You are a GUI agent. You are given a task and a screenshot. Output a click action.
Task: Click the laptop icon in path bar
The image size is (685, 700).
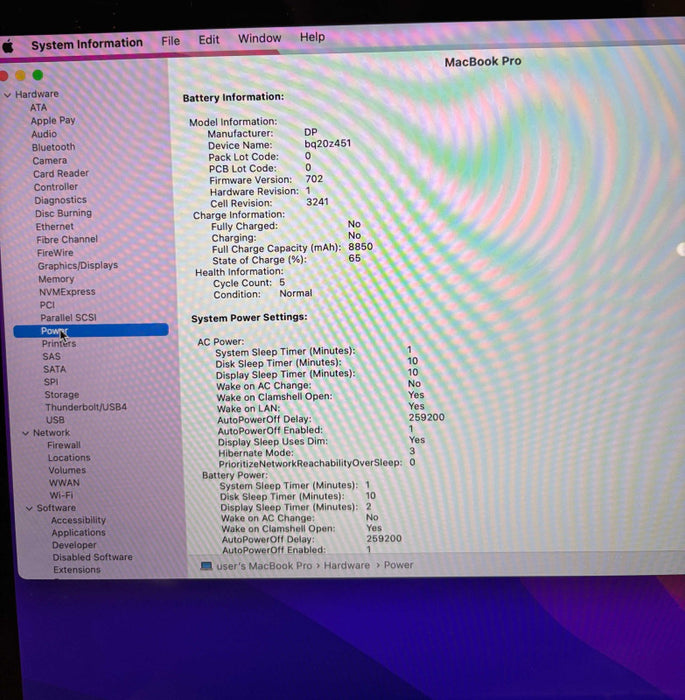coord(206,566)
